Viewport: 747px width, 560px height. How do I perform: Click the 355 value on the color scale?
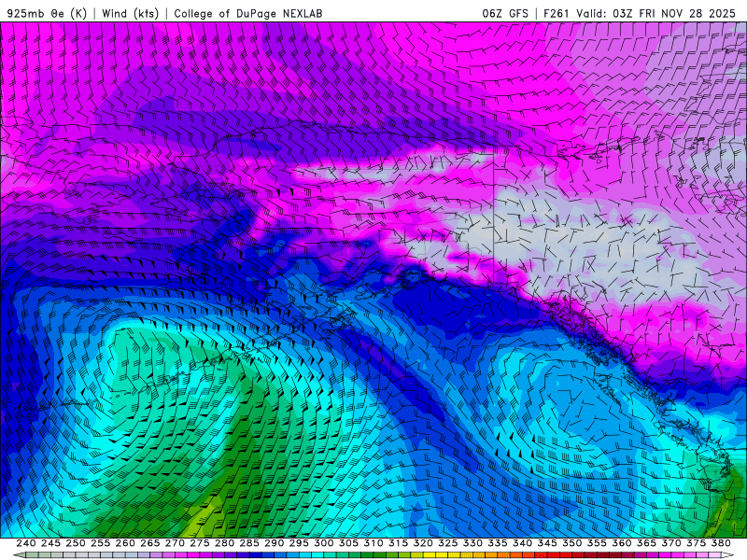pos(597,543)
